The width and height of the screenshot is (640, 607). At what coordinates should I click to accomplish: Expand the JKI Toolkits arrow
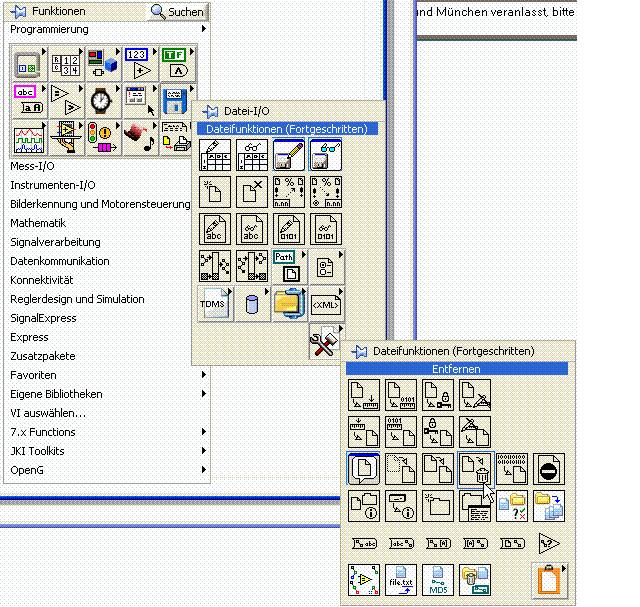203,451
